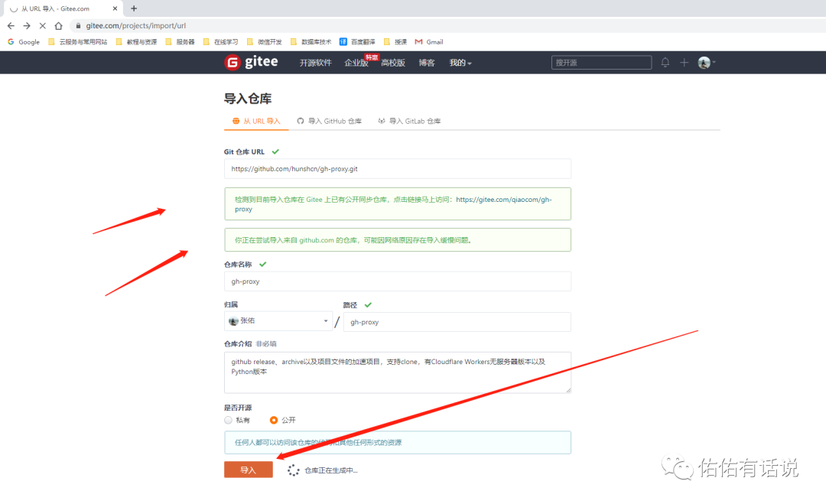Click the address bar URL
Viewport: 826px width, 504px height.
tap(136, 26)
